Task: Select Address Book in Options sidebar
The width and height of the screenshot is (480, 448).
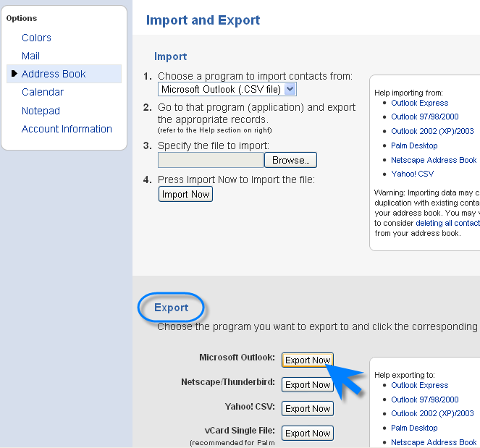Action: [64, 74]
